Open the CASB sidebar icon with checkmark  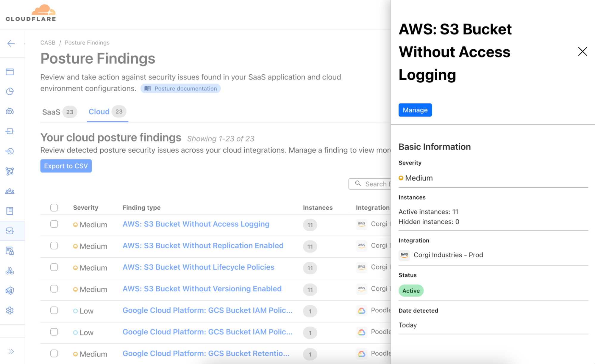click(10, 231)
